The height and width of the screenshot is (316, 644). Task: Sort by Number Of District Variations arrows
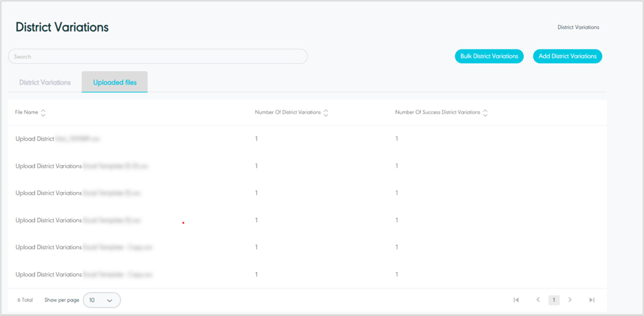click(x=326, y=112)
